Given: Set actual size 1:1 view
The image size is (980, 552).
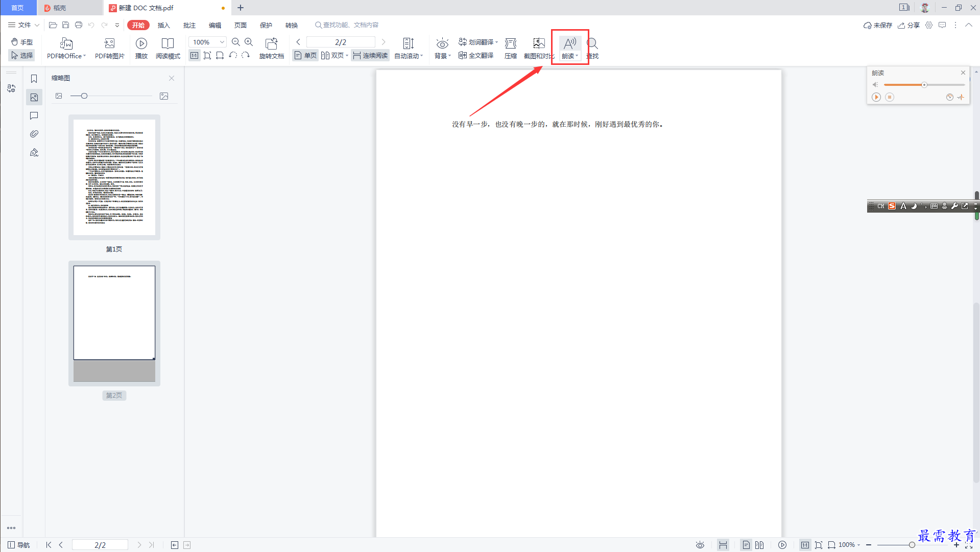Looking at the screenshot, I should click(x=195, y=55).
